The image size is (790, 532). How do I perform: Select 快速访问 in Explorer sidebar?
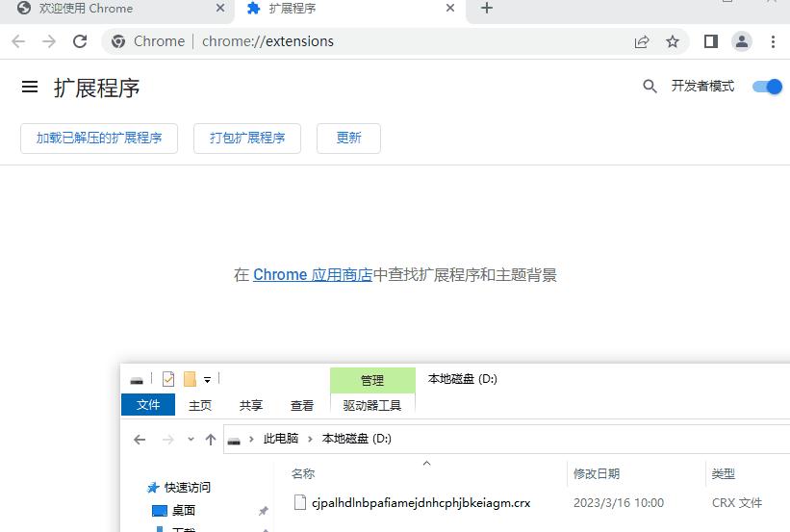pyautogui.click(x=188, y=487)
